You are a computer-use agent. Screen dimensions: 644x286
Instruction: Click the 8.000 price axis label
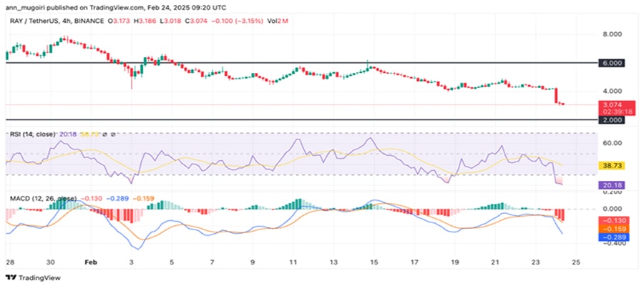614,34
